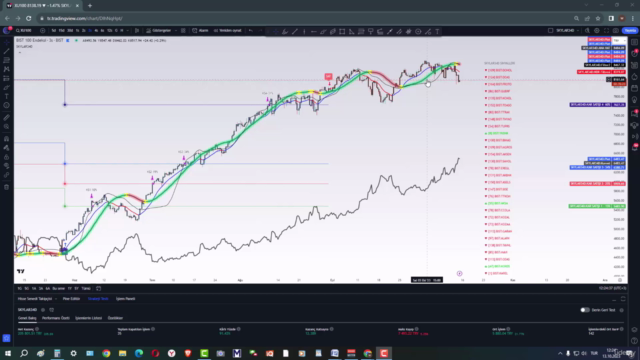Maximize the bottom strategy tester panel
Screen dimensions: 640x360
623,299
